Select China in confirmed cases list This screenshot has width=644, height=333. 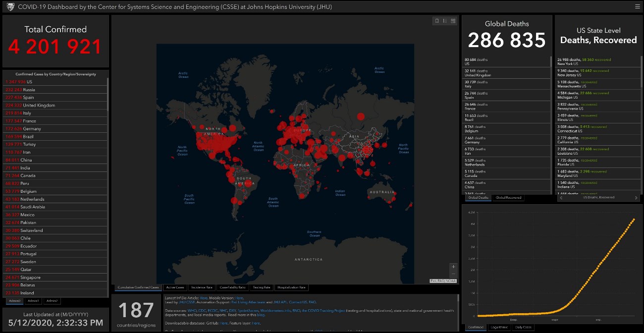click(54, 160)
